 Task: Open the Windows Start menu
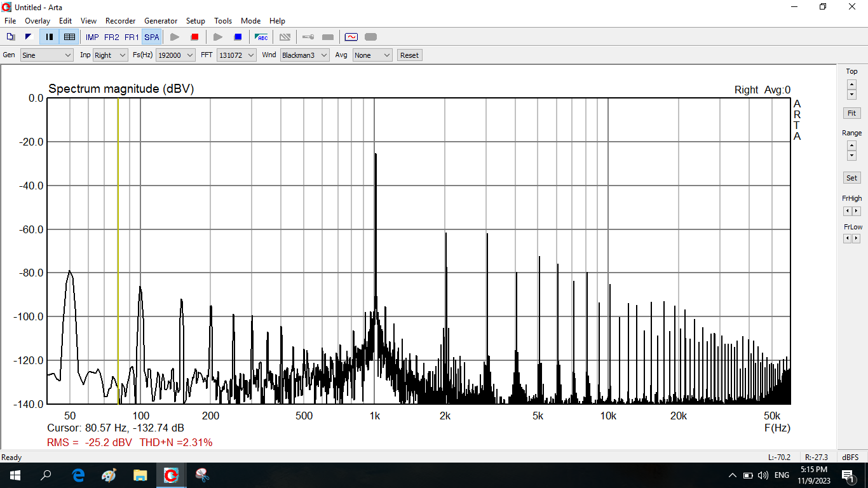pos(15,475)
